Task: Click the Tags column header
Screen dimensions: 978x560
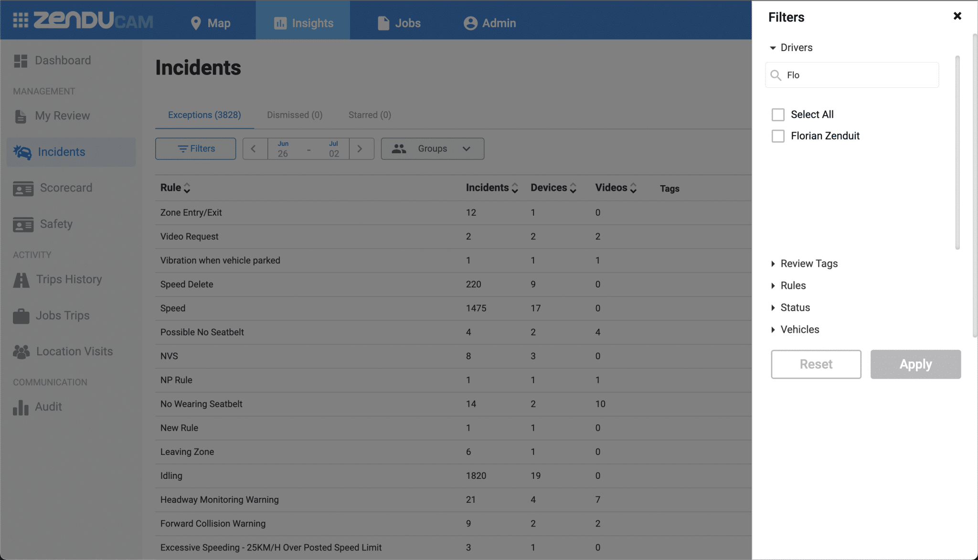Action: (x=670, y=189)
